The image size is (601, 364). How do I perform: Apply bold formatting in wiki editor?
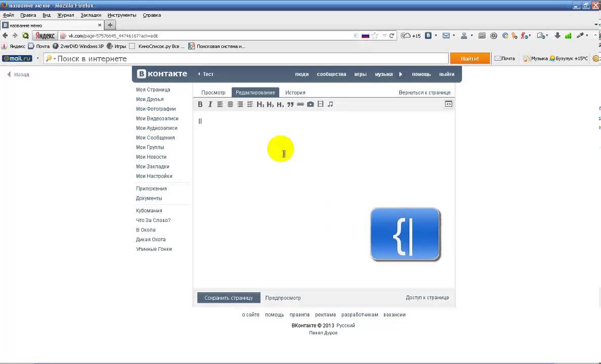point(200,104)
